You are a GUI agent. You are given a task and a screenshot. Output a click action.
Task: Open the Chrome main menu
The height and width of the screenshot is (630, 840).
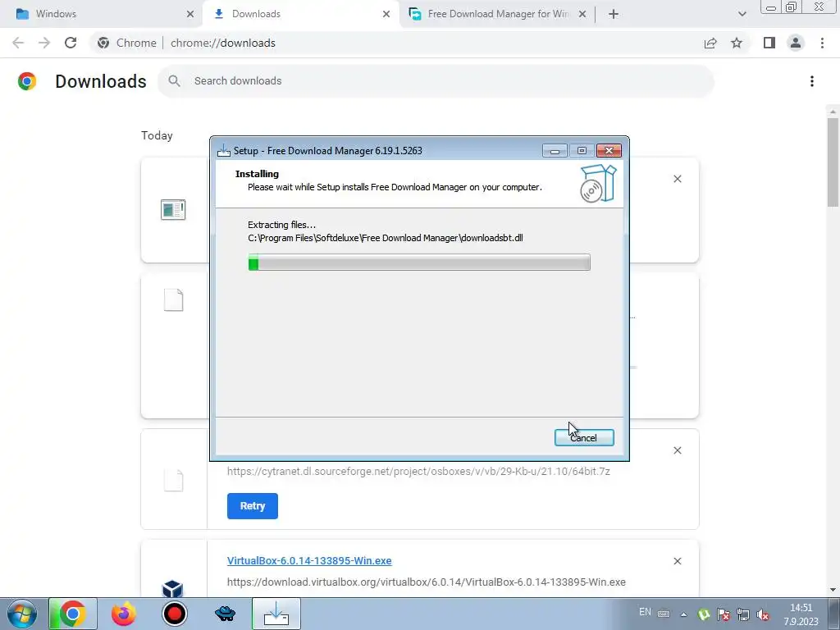822,43
